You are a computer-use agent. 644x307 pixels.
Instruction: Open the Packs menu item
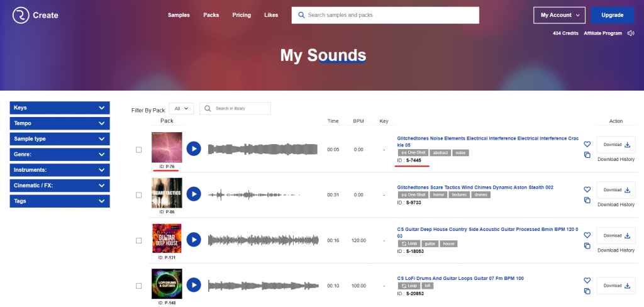[211, 15]
